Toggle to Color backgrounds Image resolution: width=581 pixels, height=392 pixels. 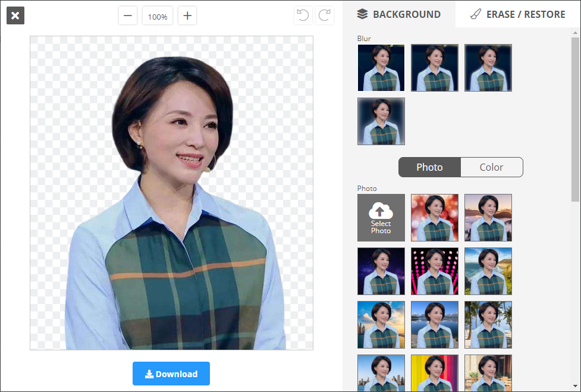point(492,167)
